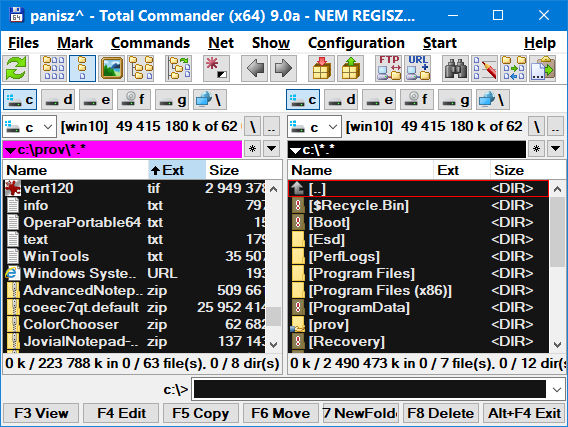Click the F3 View button
This screenshot has width=568, height=427.
41,413
